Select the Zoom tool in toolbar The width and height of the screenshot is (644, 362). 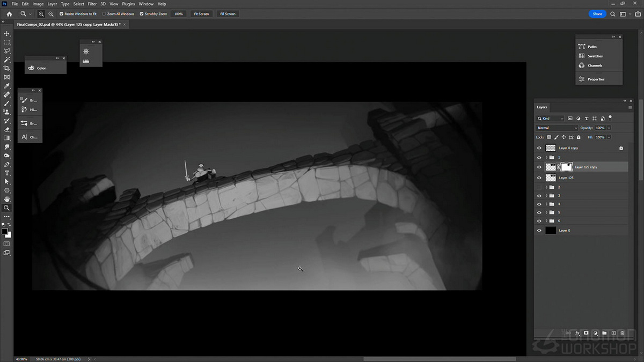7,208
